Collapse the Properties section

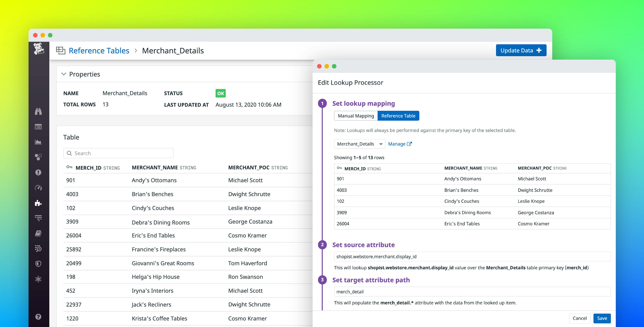coord(64,74)
